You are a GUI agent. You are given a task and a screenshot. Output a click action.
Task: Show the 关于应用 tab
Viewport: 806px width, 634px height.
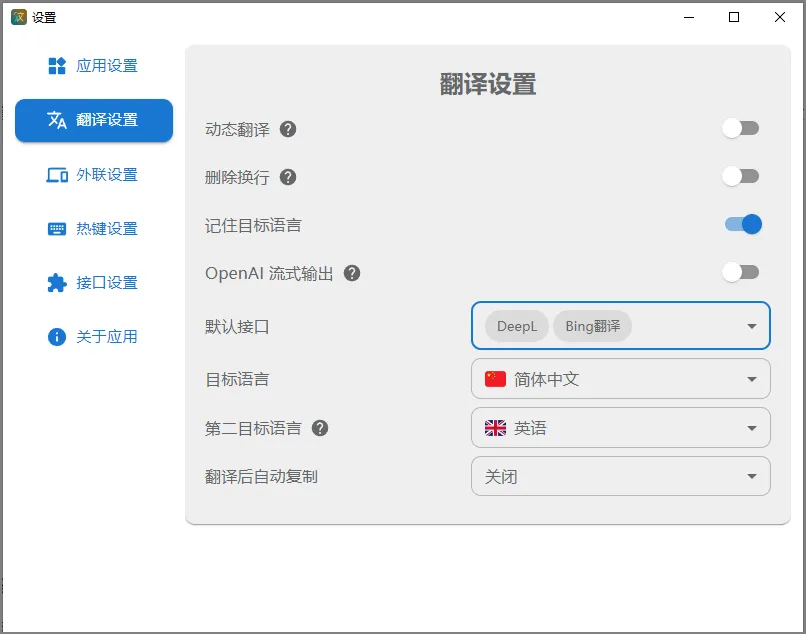[x=94, y=337]
